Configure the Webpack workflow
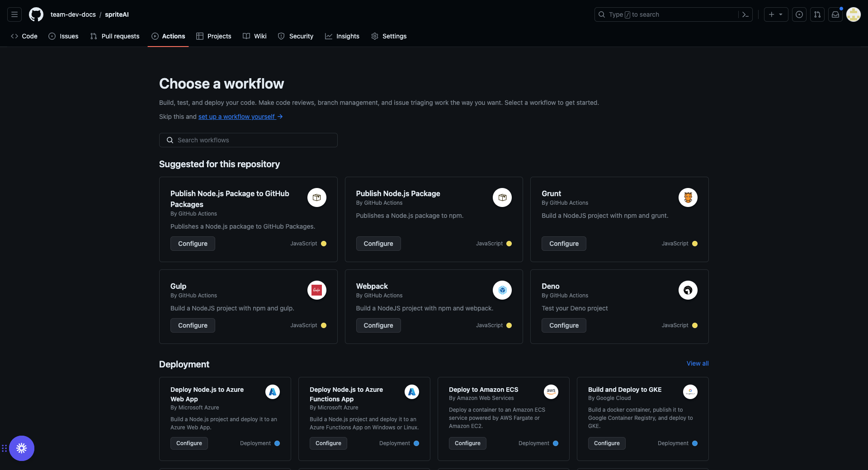 coord(378,325)
